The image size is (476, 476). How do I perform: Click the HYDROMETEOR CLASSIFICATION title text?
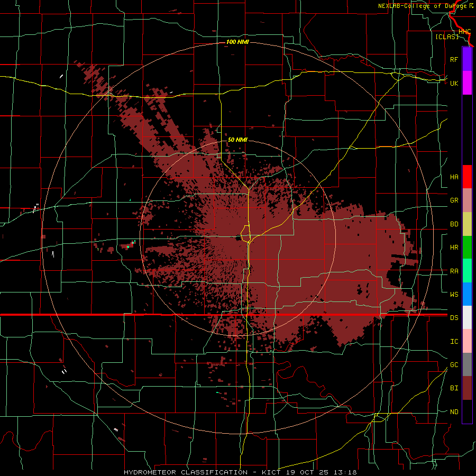pyautogui.click(x=186, y=472)
